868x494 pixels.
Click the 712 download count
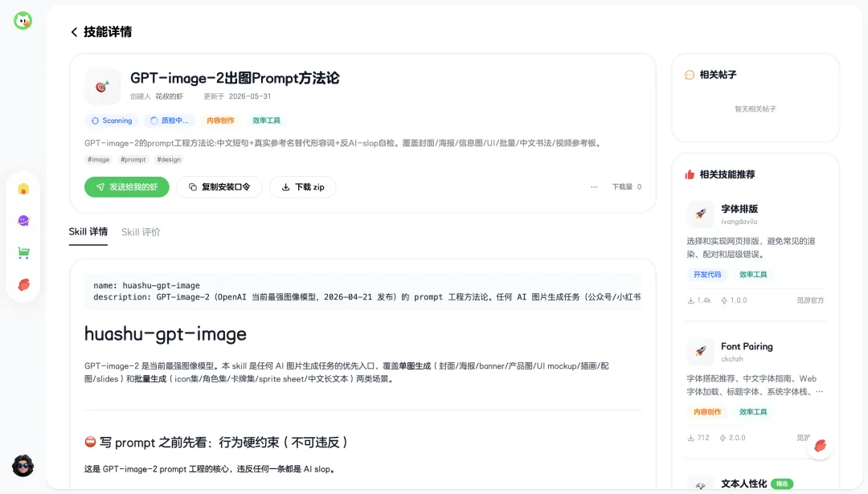(x=698, y=438)
